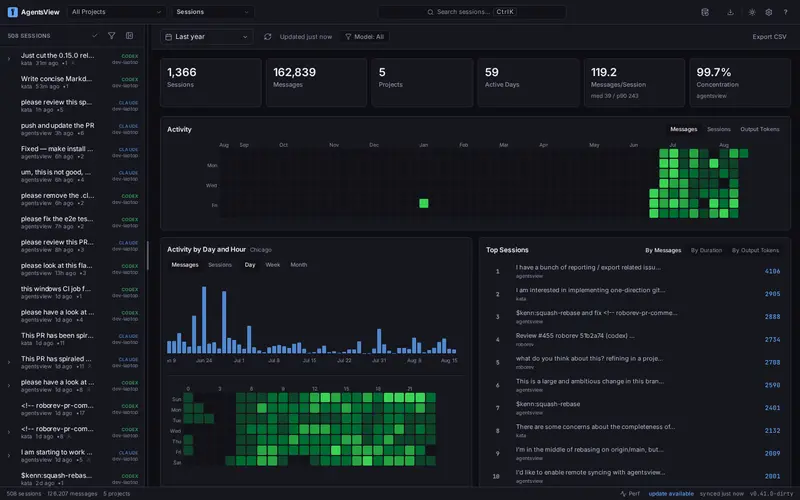Sort Top Sessions By Messages
The image size is (800, 500).
pos(663,251)
